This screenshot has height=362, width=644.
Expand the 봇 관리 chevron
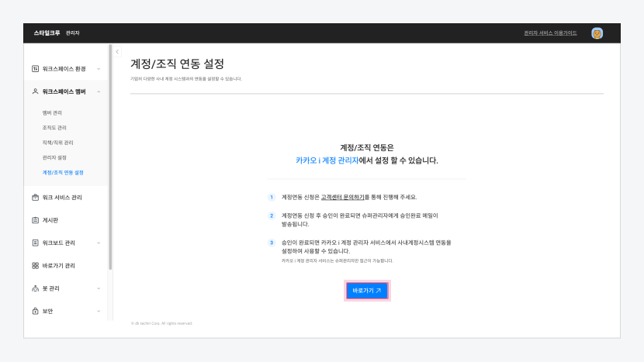99,288
